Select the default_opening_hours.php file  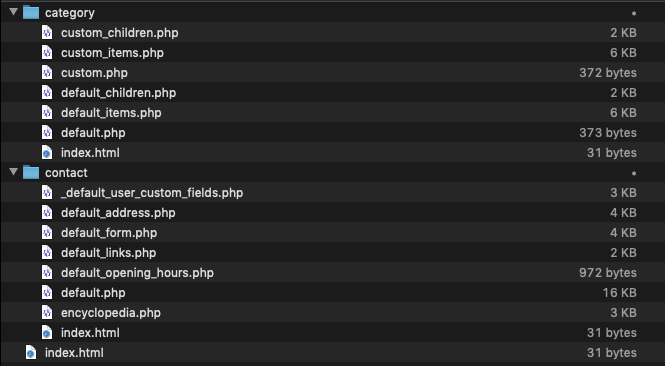pos(332,273)
